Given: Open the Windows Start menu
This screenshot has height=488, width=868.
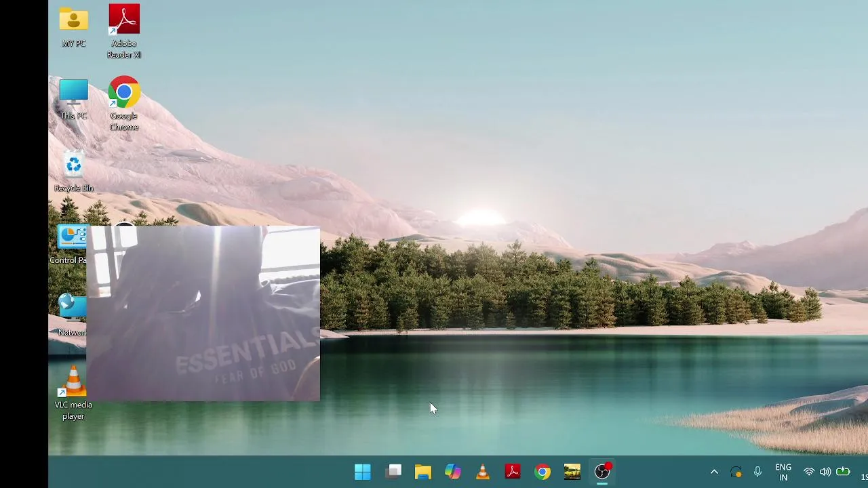Looking at the screenshot, I should [x=363, y=472].
